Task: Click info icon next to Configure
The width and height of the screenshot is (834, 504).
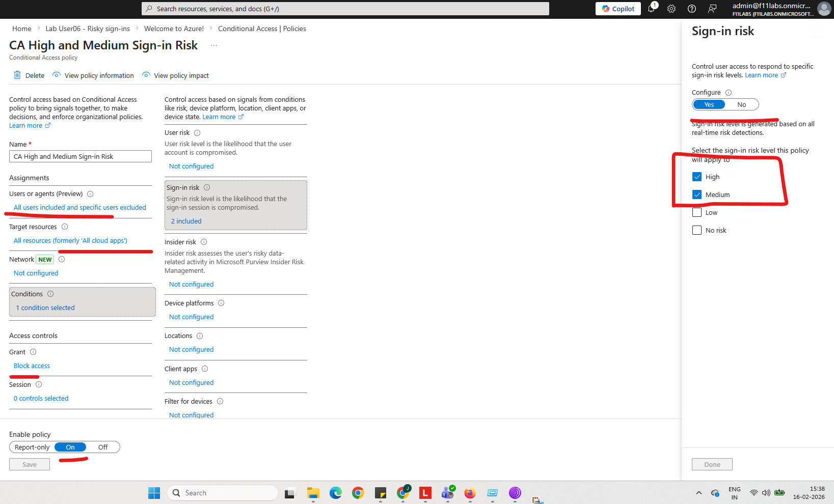Action: pyautogui.click(x=729, y=93)
